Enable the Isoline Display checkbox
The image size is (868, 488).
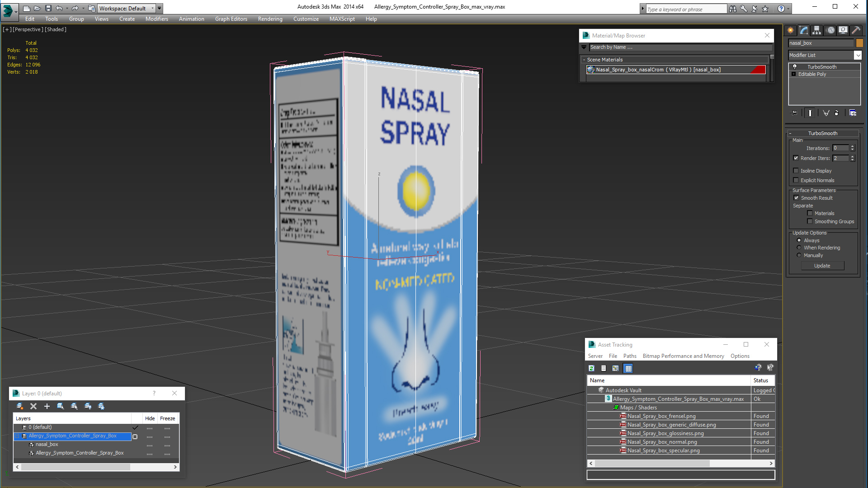coord(796,171)
